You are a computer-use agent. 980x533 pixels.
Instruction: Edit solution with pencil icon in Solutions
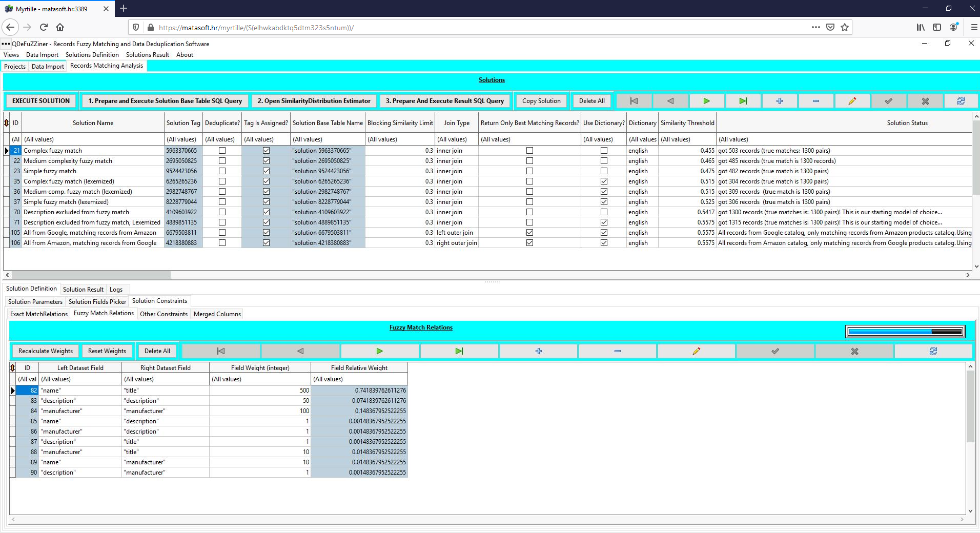pyautogui.click(x=852, y=101)
